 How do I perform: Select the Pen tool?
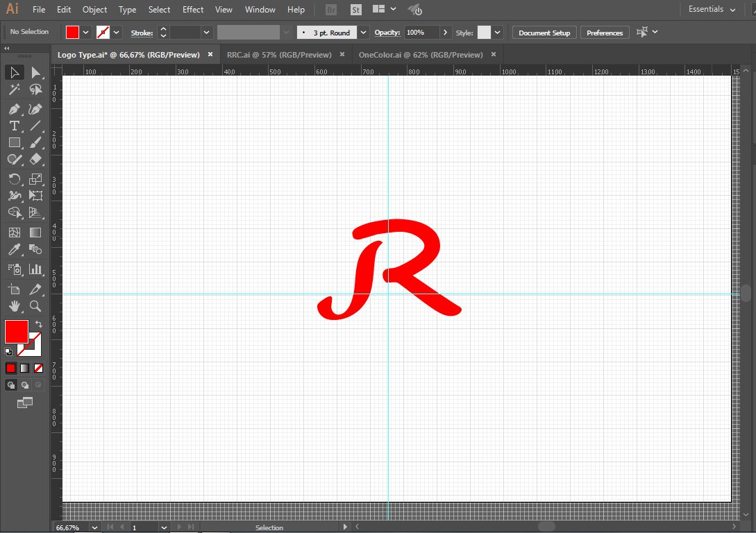[14, 109]
